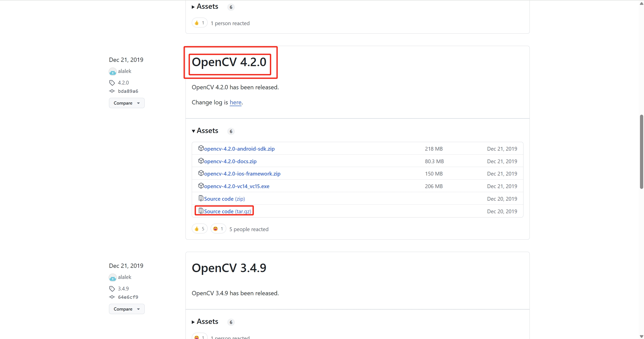The height and width of the screenshot is (339, 644).
Task: Click '1 person reacted' text at the top
Action: [230, 23]
